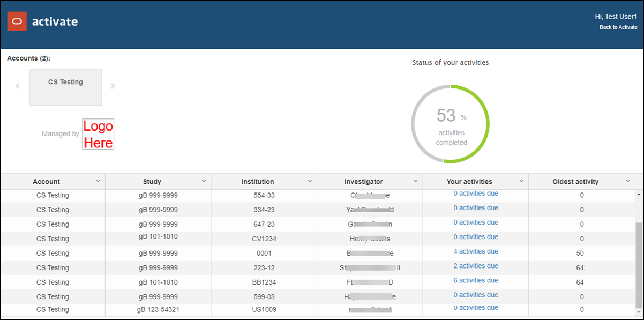The image size is (644, 320).
Task: Click the activities completed donut chart
Action: pos(451,123)
